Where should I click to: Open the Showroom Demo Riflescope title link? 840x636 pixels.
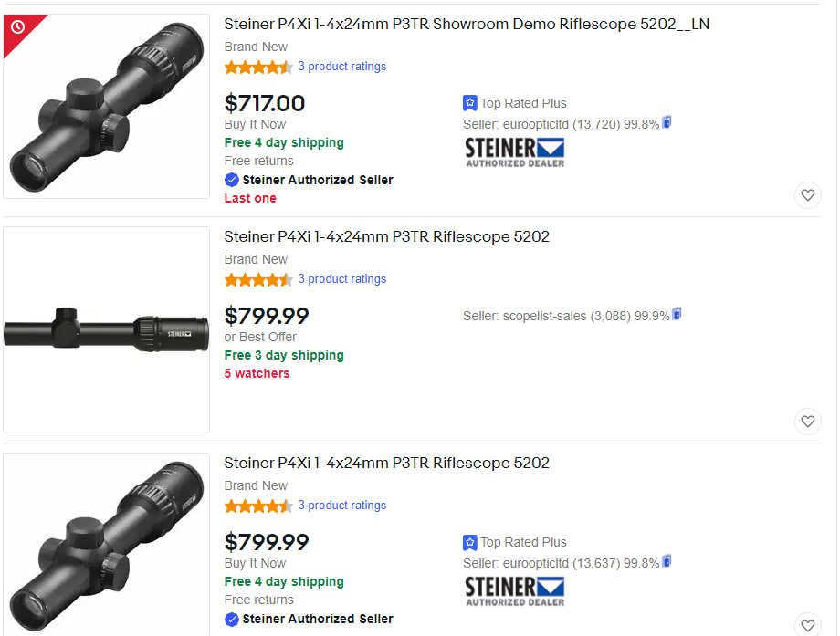466,24
